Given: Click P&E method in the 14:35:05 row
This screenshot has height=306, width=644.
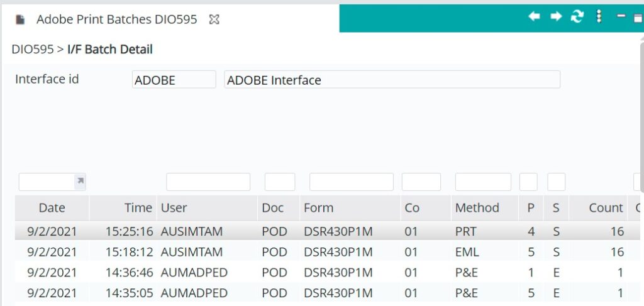Looking at the screenshot, I should tap(466, 293).
